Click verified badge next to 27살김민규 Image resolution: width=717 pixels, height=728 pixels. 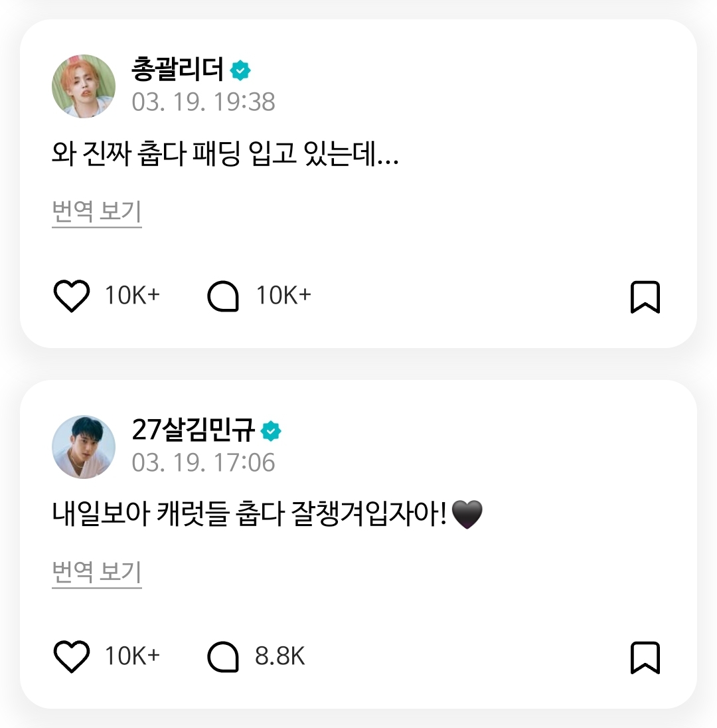271,431
